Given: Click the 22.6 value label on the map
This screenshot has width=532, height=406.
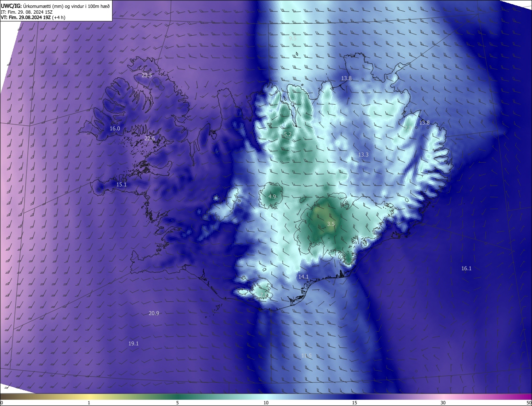Looking at the screenshot, I should tap(150, 139).
